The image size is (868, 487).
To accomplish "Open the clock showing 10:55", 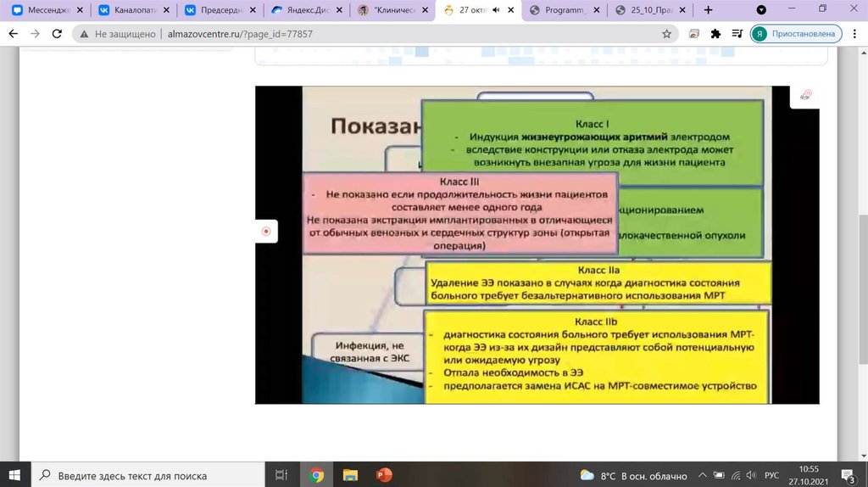I will [x=810, y=475].
